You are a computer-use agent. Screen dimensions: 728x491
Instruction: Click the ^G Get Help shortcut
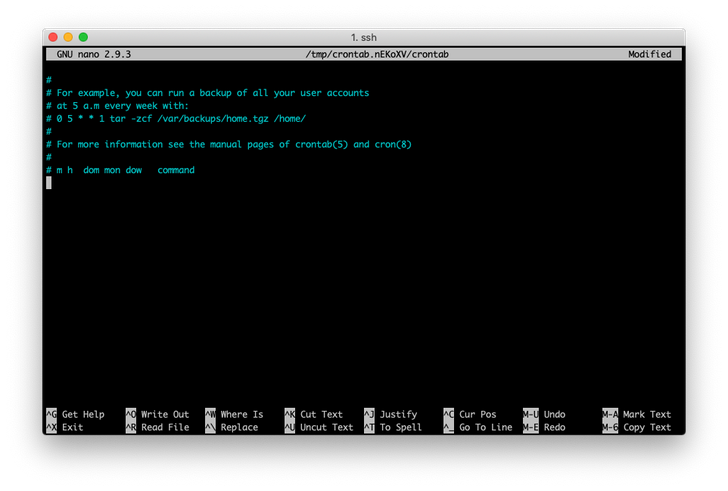pos(75,414)
